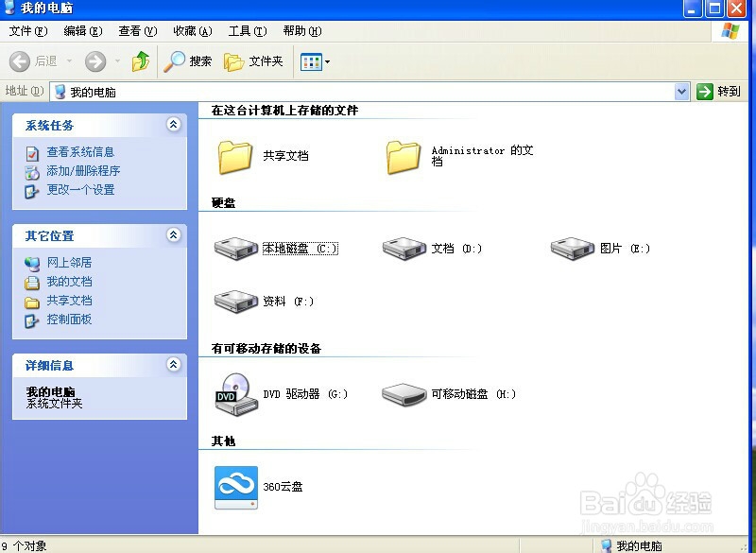756x553 pixels.
Task: Click the 更改一个设置 icon in sidebar
Action: tap(32, 191)
